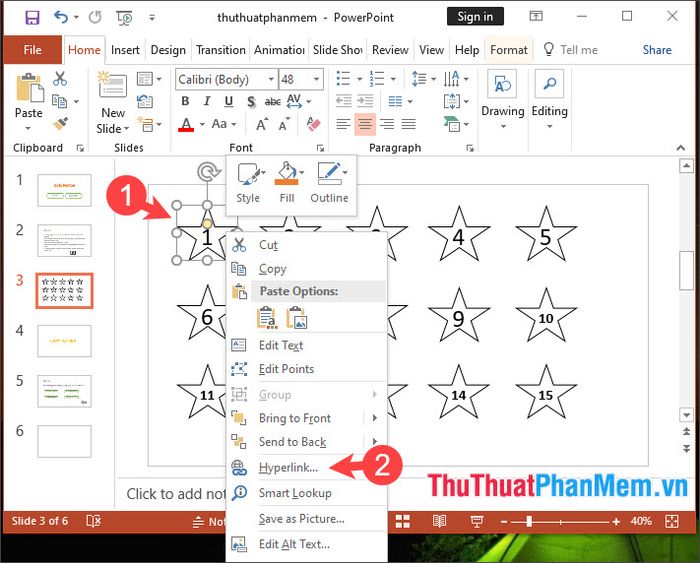Screen dimensions: 700x563
Task: Click the Convert to SmartArt icon
Action: (451, 124)
